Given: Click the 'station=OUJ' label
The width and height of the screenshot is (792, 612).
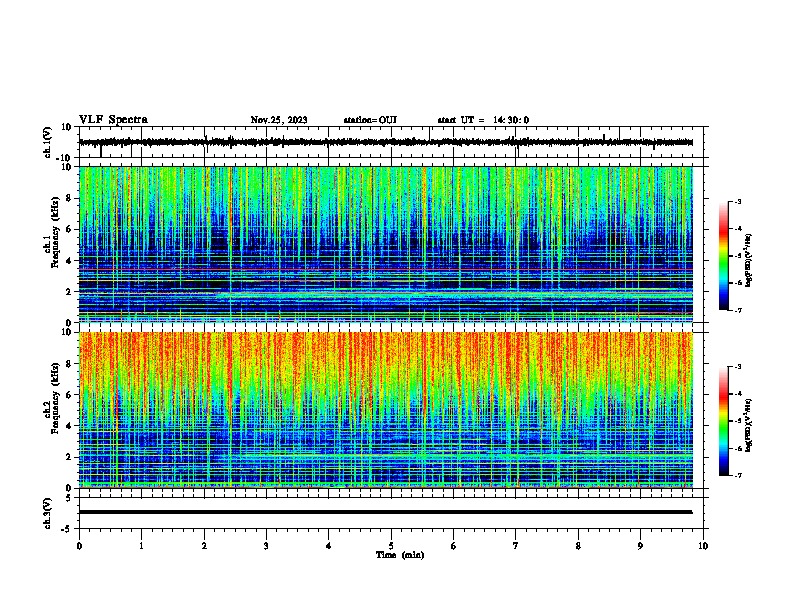Looking at the screenshot, I should point(370,120).
